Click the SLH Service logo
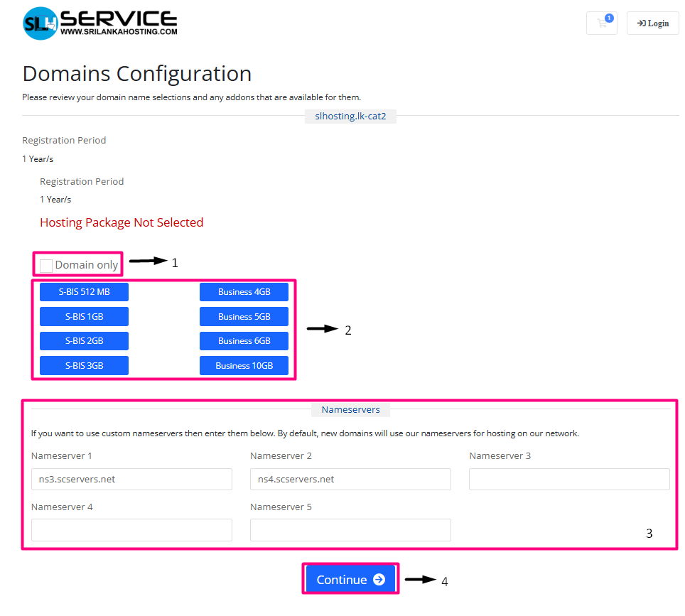 [100, 23]
